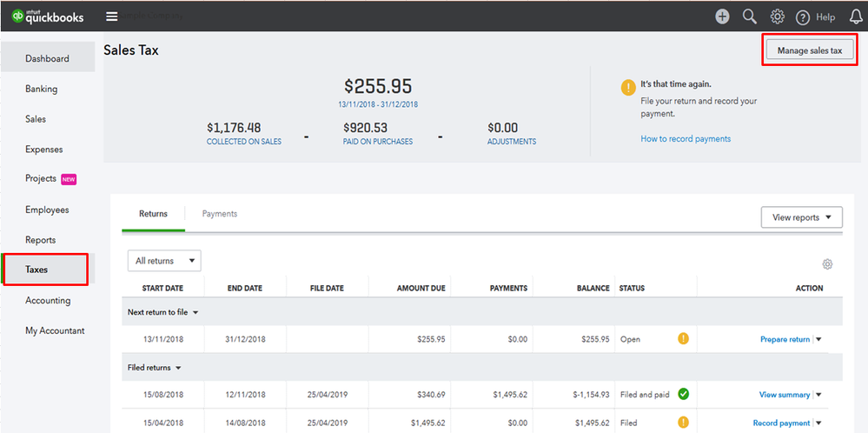Click the ADJUSTMENTS link
This screenshot has width=868, height=433.
click(x=512, y=142)
